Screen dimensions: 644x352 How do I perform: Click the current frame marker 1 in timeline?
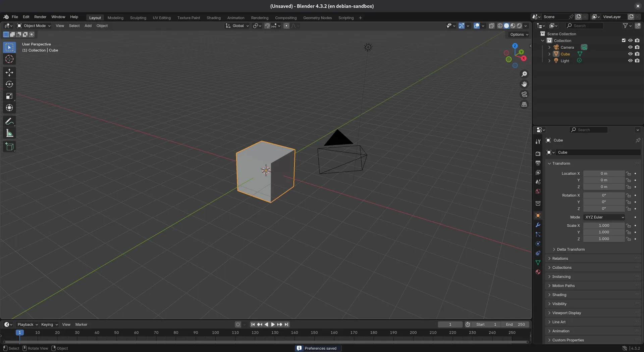pos(20,333)
